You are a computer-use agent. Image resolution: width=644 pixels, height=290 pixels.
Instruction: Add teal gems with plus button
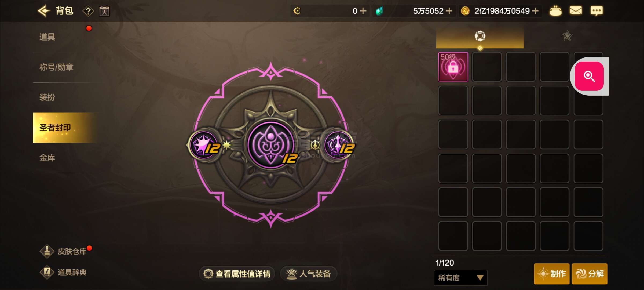click(x=449, y=11)
